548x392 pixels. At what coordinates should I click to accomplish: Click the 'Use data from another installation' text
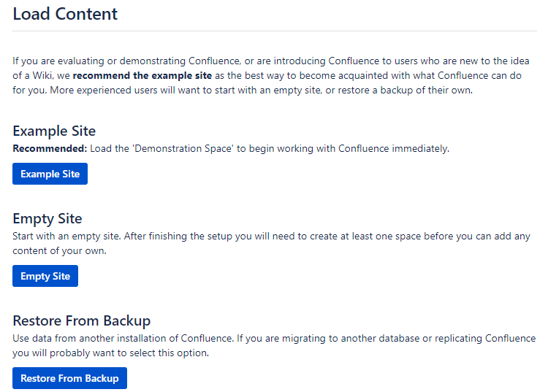pyautogui.click(x=274, y=345)
